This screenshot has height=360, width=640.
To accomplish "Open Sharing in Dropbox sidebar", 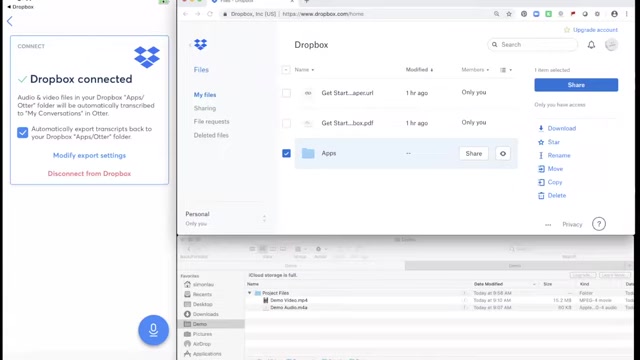I will pyautogui.click(x=205, y=108).
